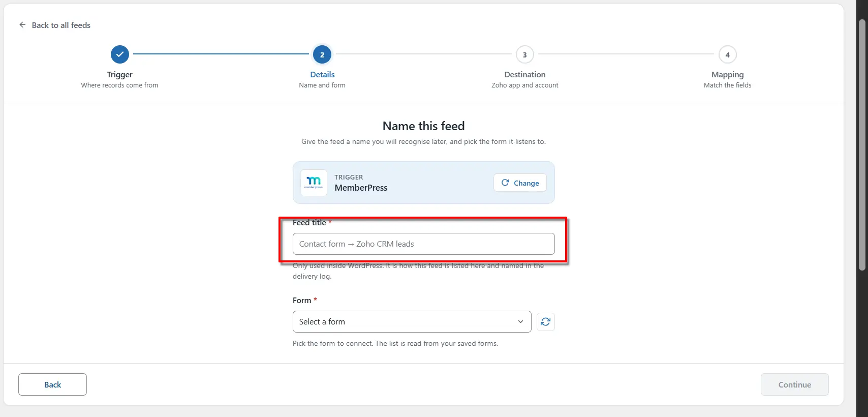Click the MemberPress trigger name text
This screenshot has height=417, width=868.
point(361,188)
